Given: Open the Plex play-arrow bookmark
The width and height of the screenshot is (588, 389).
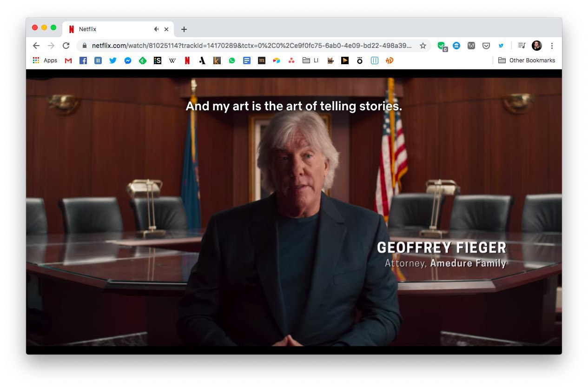Looking at the screenshot, I should coord(345,60).
